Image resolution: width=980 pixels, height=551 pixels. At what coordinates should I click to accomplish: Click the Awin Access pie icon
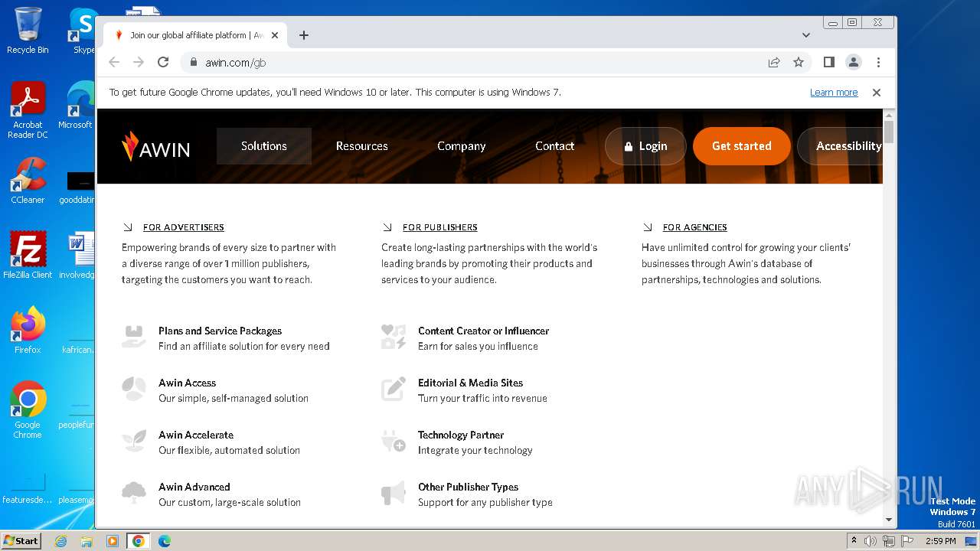[x=134, y=390]
